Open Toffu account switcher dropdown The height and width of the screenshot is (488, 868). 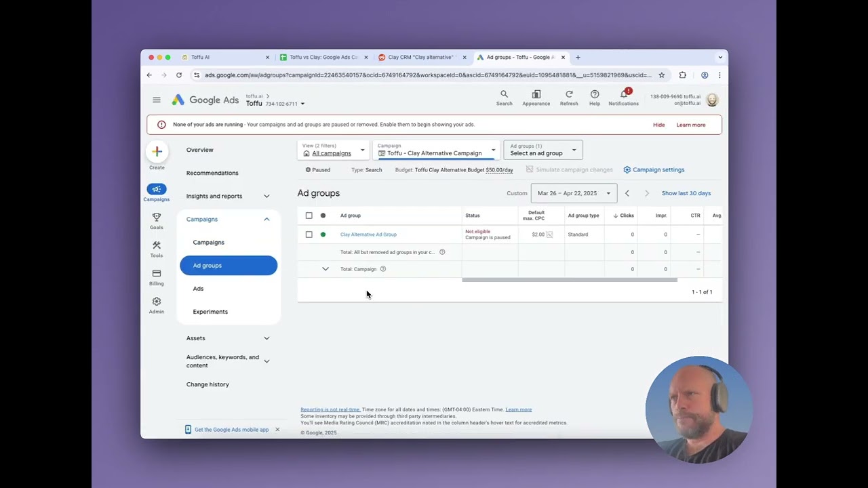tap(302, 104)
